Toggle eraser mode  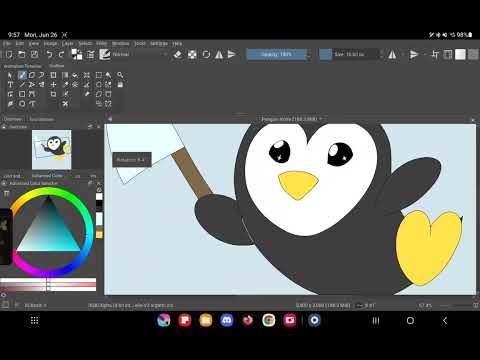click(x=178, y=54)
